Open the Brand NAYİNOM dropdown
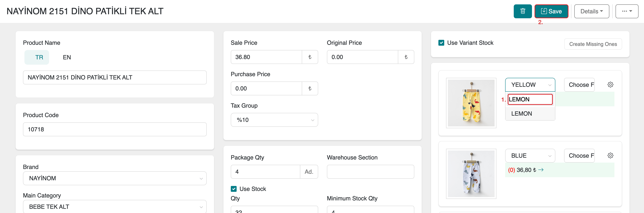The width and height of the screenshot is (644, 213). click(x=115, y=178)
